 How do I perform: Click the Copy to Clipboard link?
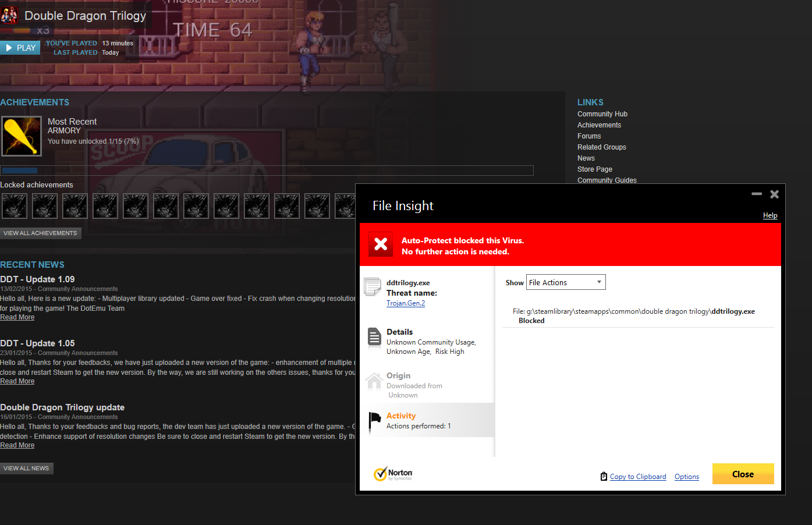click(x=638, y=477)
